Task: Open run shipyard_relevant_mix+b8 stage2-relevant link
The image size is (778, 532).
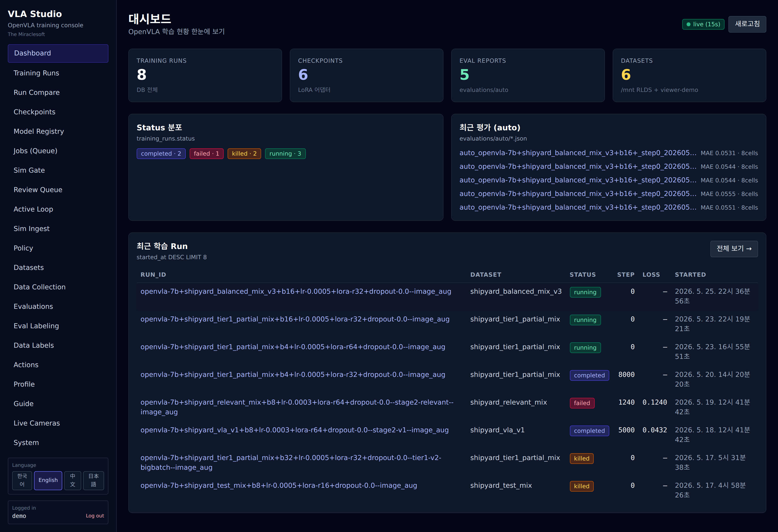Action: pyautogui.click(x=297, y=407)
